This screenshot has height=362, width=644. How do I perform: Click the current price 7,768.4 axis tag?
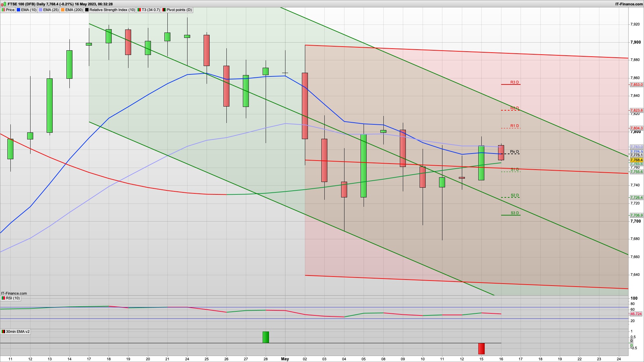click(636, 160)
